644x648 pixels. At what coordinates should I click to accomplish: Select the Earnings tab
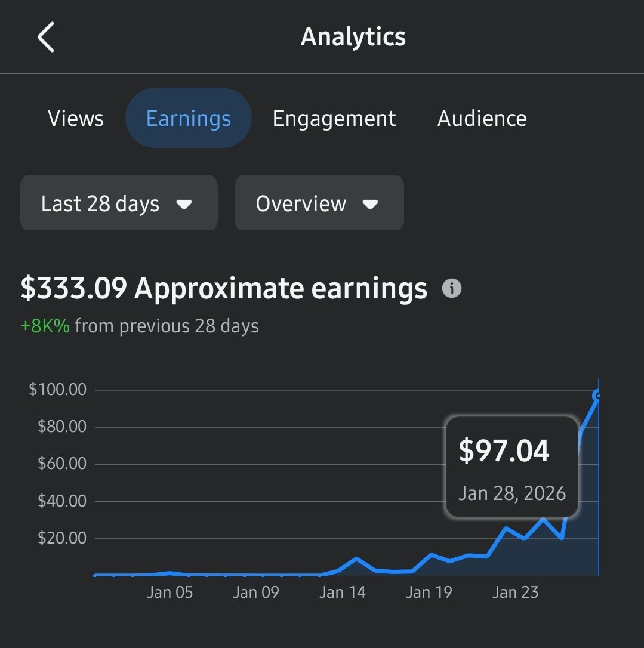(x=189, y=118)
